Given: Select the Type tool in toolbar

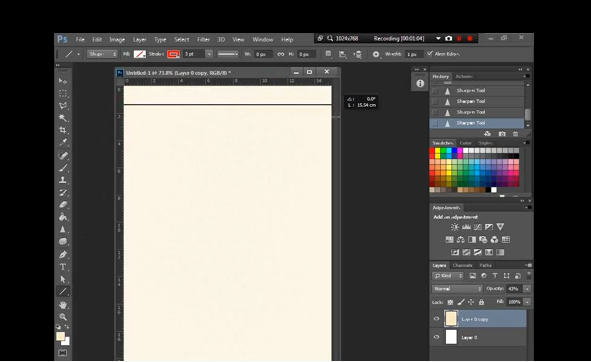Looking at the screenshot, I should coord(63,267).
